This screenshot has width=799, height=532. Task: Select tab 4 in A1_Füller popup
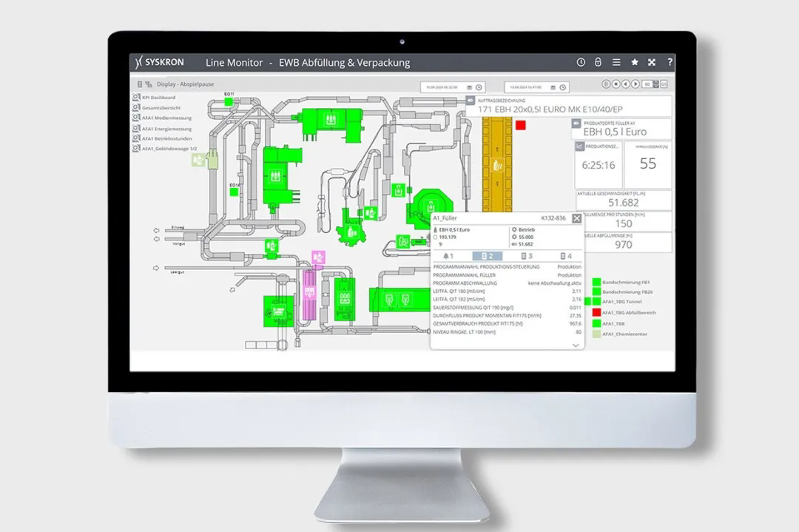[565, 256]
